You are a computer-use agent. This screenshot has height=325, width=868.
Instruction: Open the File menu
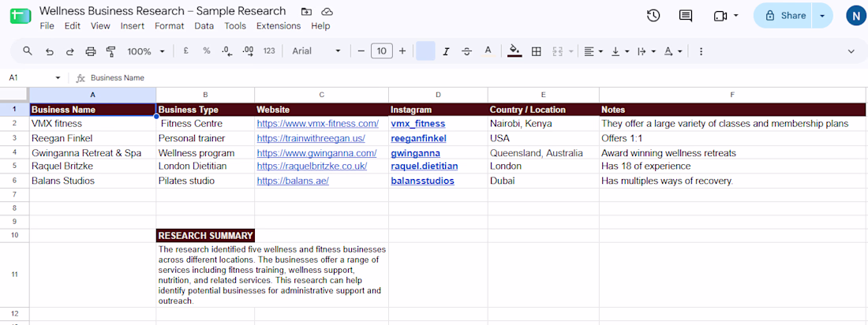47,26
